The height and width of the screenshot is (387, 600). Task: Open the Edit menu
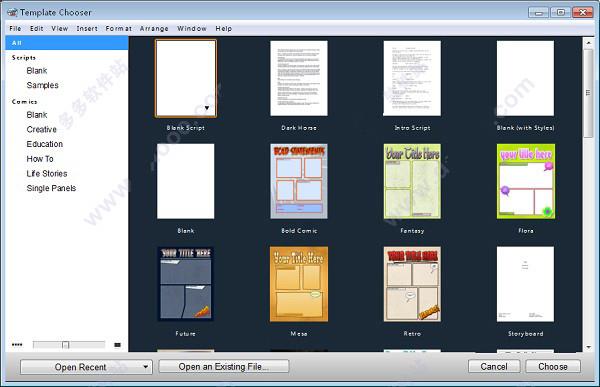coord(36,28)
